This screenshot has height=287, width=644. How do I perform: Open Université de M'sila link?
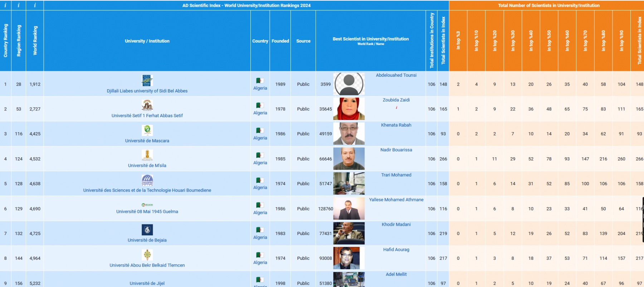147,166
